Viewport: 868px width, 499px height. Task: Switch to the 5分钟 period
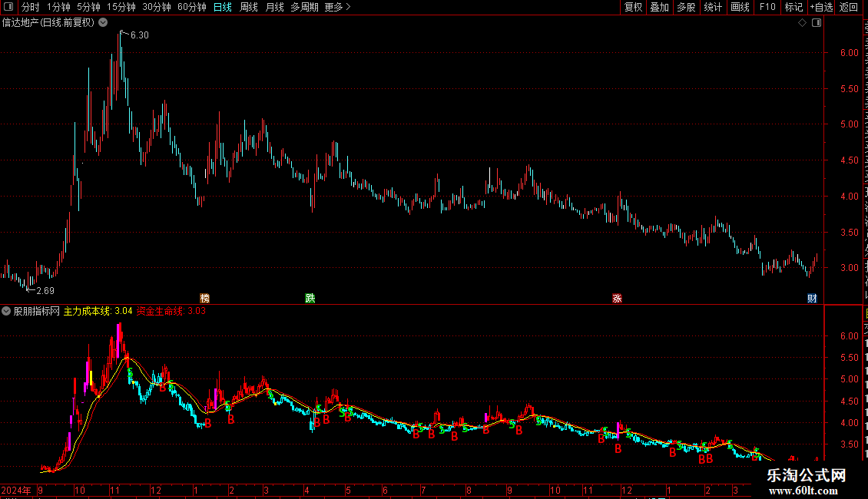coord(88,7)
